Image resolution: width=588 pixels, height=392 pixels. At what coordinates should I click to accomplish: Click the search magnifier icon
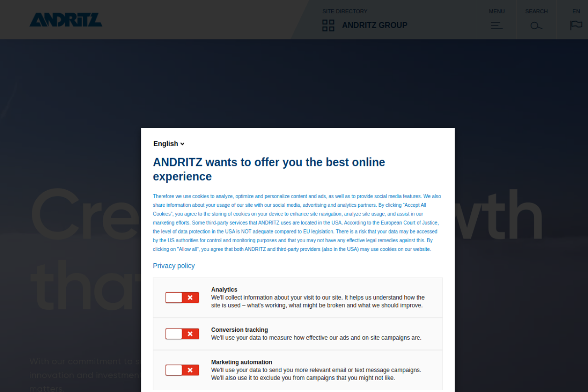(536, 26)
